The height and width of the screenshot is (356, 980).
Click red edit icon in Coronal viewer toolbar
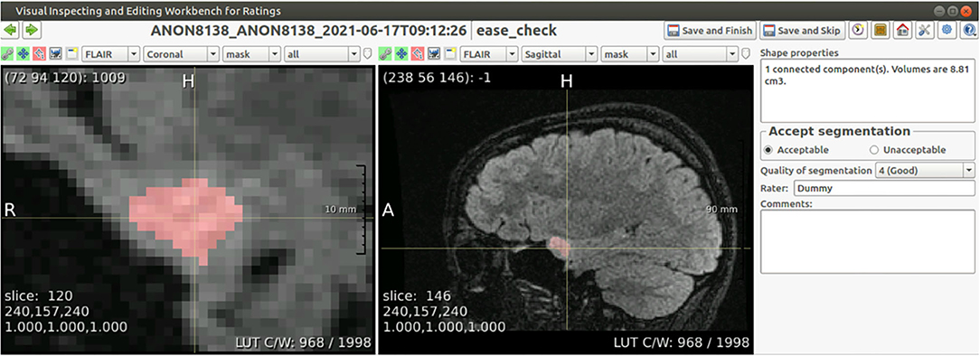[40, 53]
